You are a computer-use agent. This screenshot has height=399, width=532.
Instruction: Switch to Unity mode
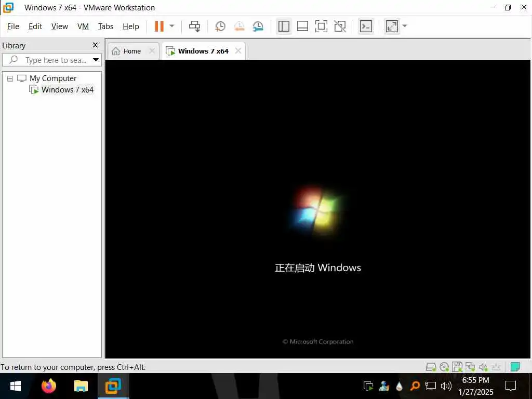coord(340,26)
